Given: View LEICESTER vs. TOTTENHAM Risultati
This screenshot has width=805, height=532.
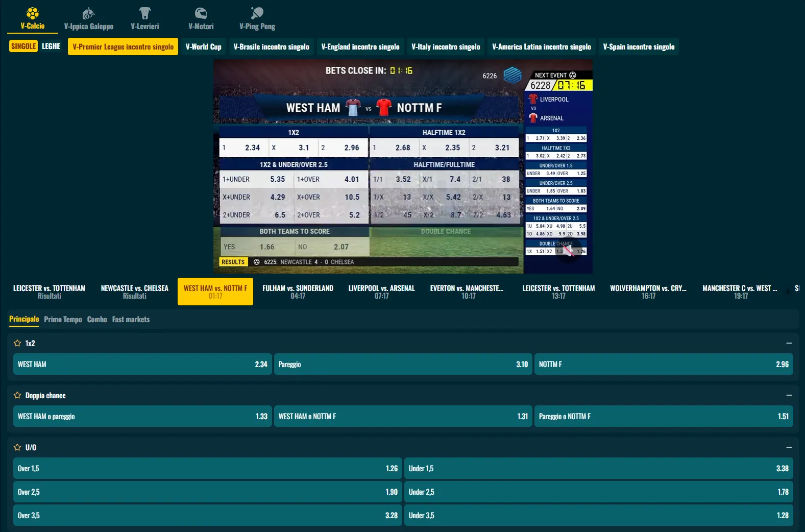Looking at the screenshot, I should (x=50, y=292).
